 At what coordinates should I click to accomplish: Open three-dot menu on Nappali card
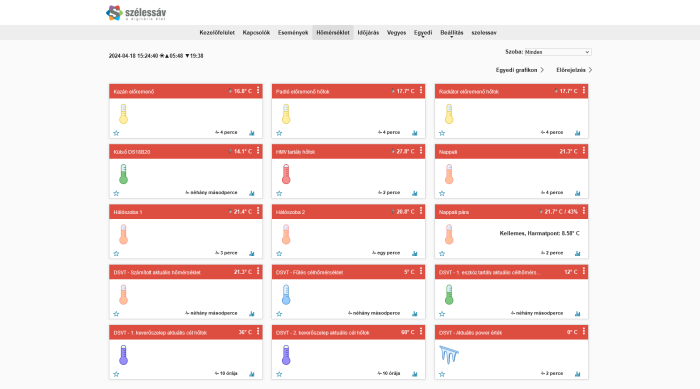tap(583, 151)
